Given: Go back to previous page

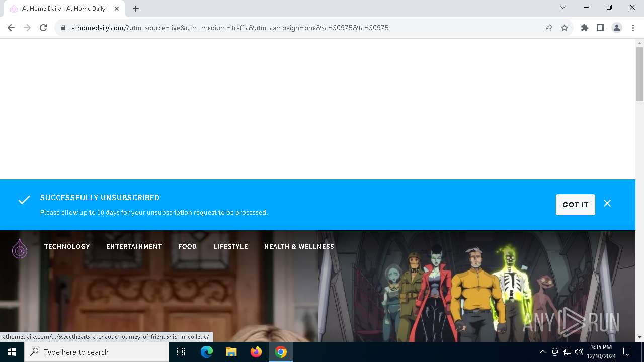Looking at the screenshot, I should pos(11,28).
